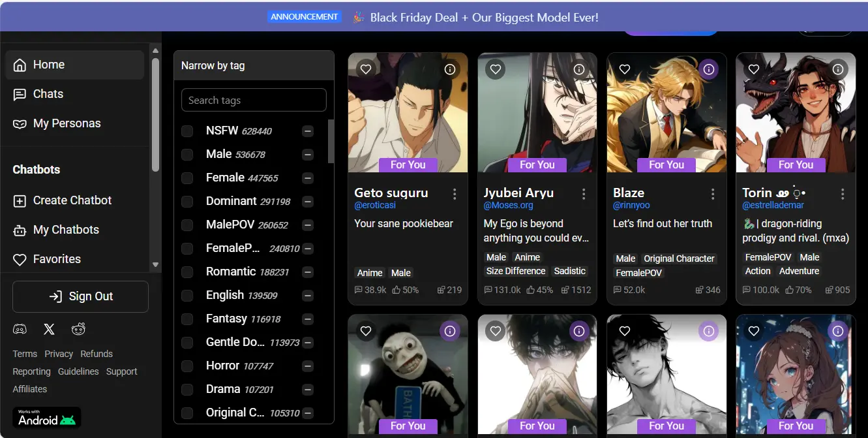The width and height of the screenshot is (868, 438).
Task: Check the NSFW tag checkbox
Action: coord(187,131)
